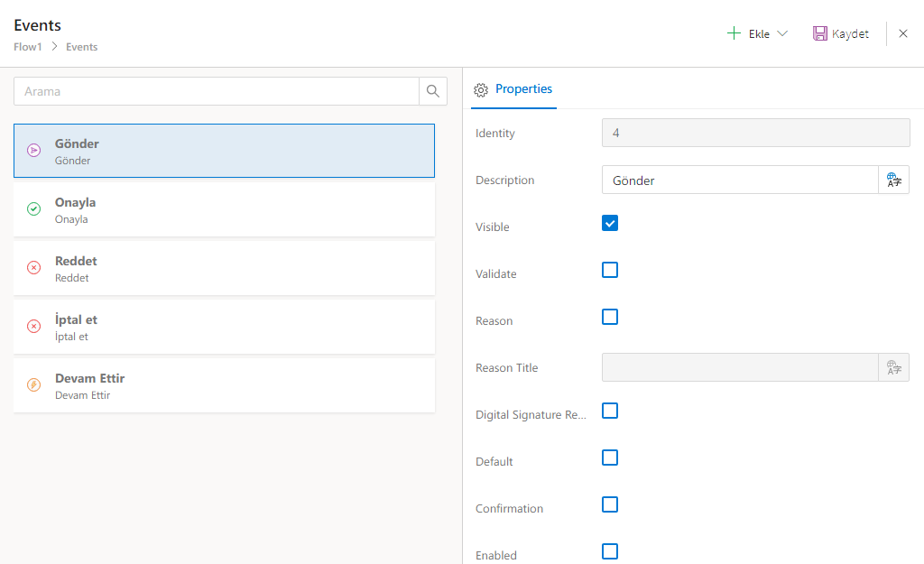Tick the Reason checkbox
This screenshot has height=564, width=924.
click(610, 317)
